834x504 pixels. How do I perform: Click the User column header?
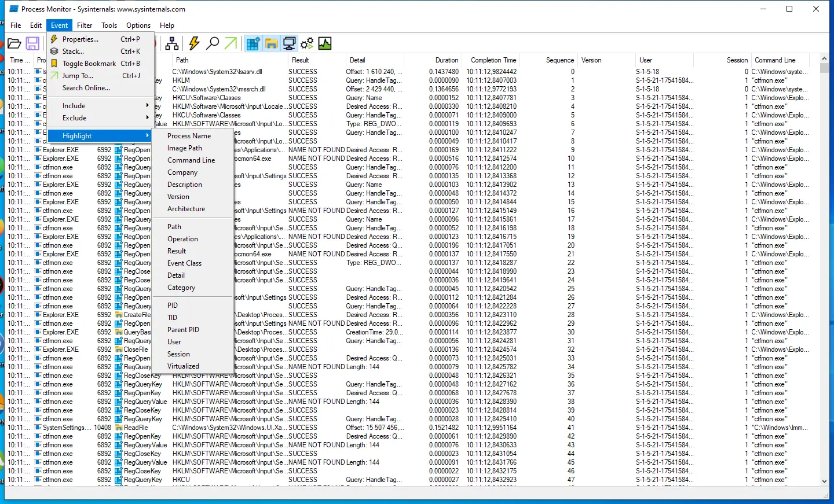click(x=664, y=60)
